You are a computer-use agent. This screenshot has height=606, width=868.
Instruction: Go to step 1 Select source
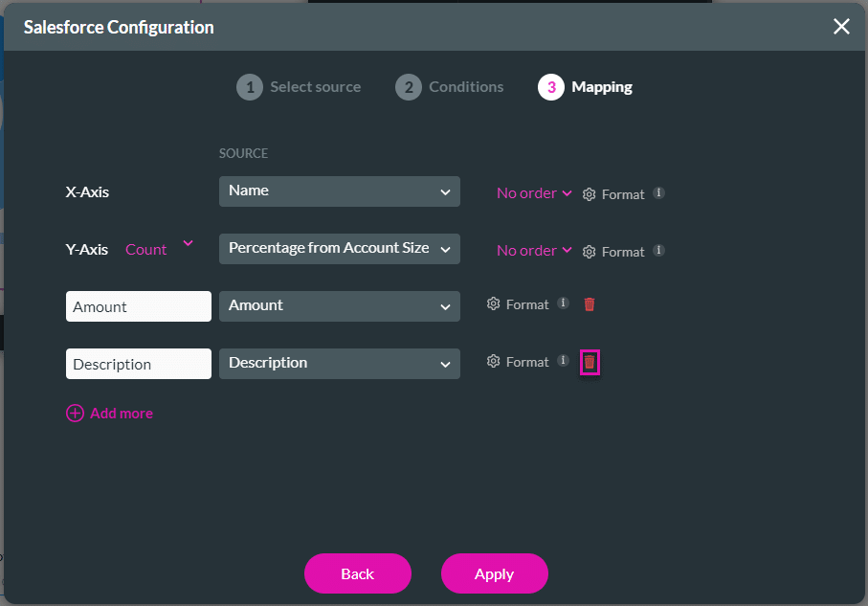[299, 87]
